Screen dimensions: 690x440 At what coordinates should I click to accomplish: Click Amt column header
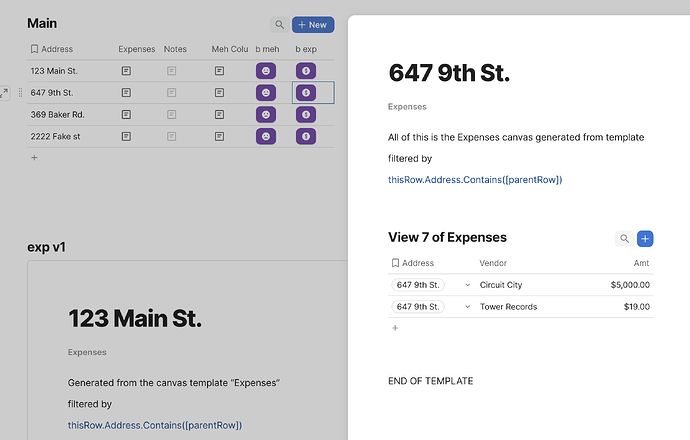click(641, 263)
